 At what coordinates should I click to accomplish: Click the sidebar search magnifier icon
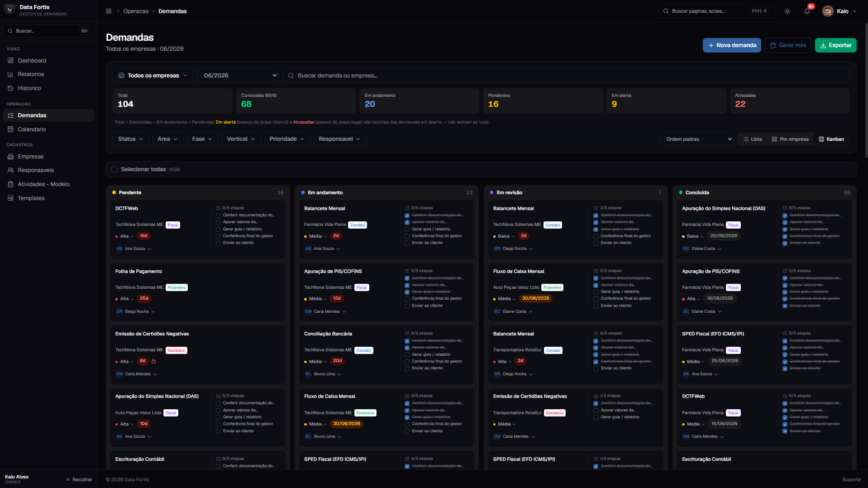(x=10, y=31)
